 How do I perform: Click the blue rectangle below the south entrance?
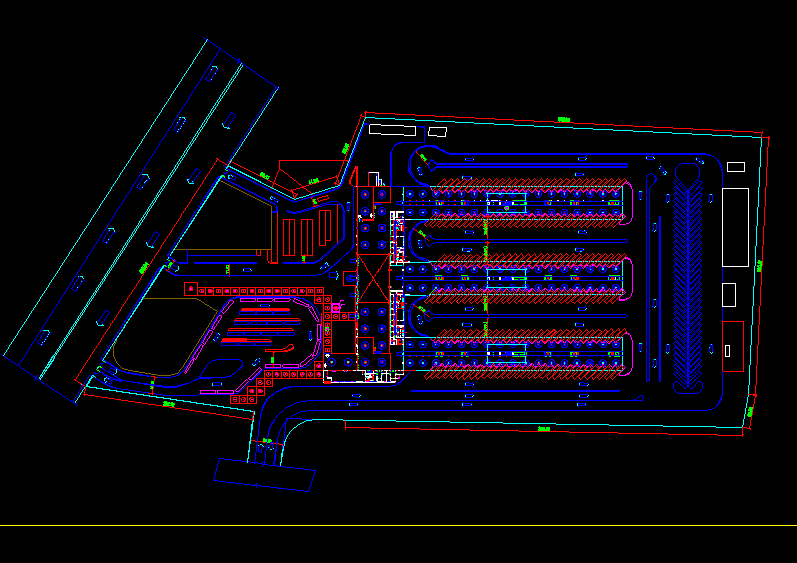pyautogui.click(x=264, y=473)
